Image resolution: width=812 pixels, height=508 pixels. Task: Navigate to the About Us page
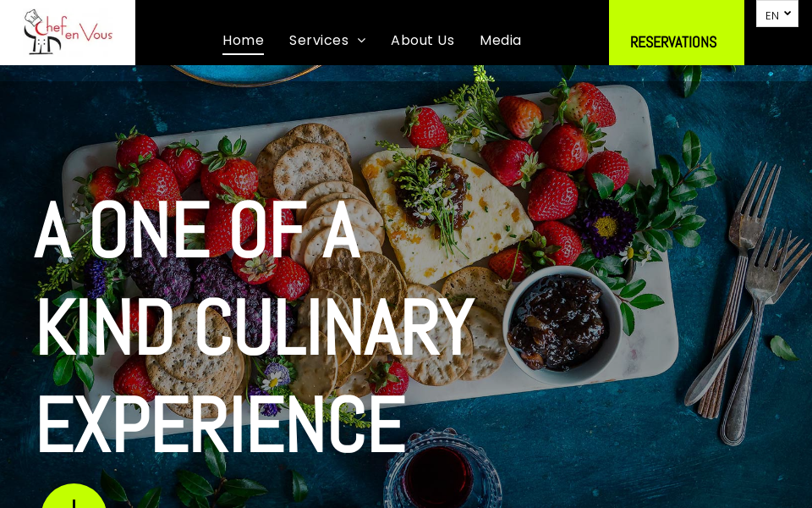click(x=423, y=40)
